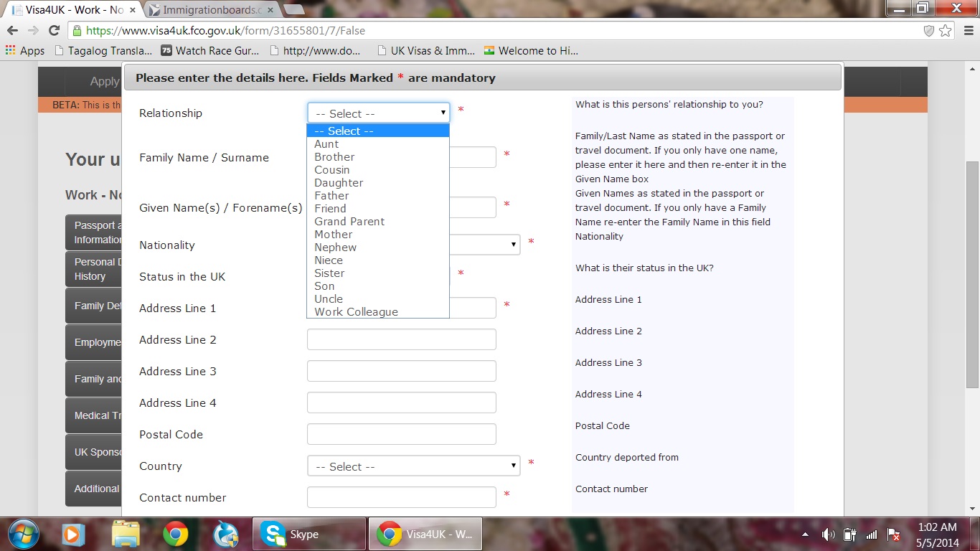The height and width of the screenshot is (551, 980).
Task: Expand the Country dropdown
Action: point(413,466)
